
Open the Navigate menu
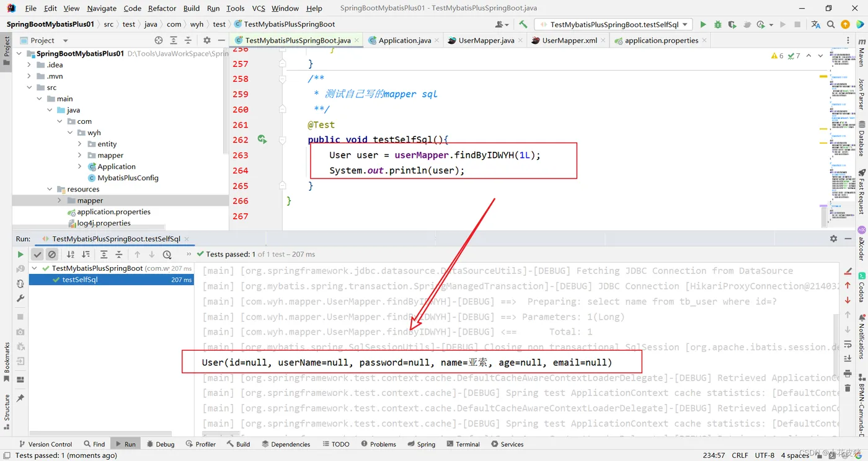click(x=102, y=8)
